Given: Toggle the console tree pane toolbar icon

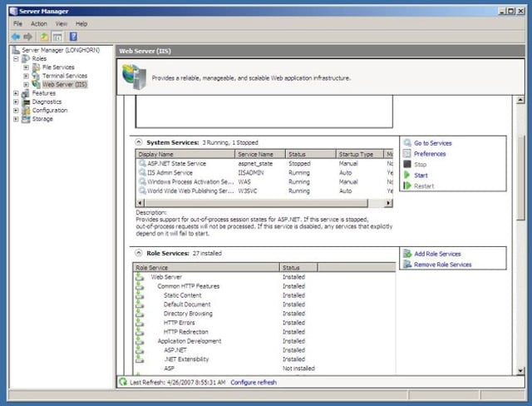Looking at the screenshot, I should point(57,37).
